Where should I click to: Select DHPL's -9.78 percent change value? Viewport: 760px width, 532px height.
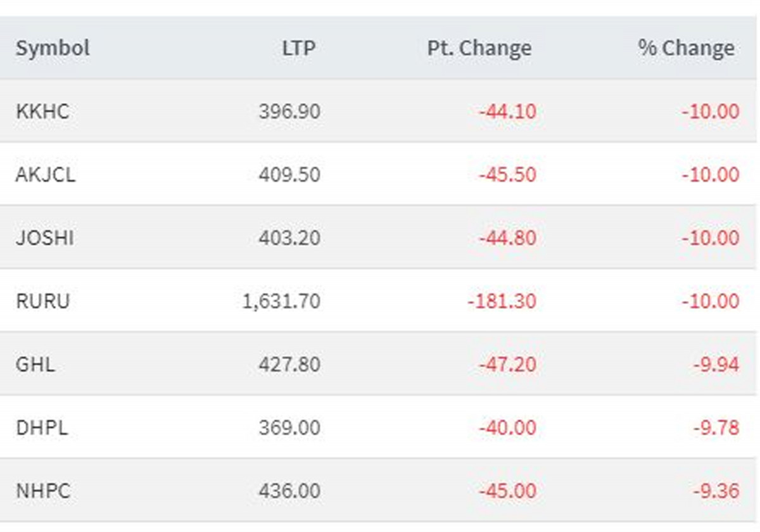(x=716, y=428)
